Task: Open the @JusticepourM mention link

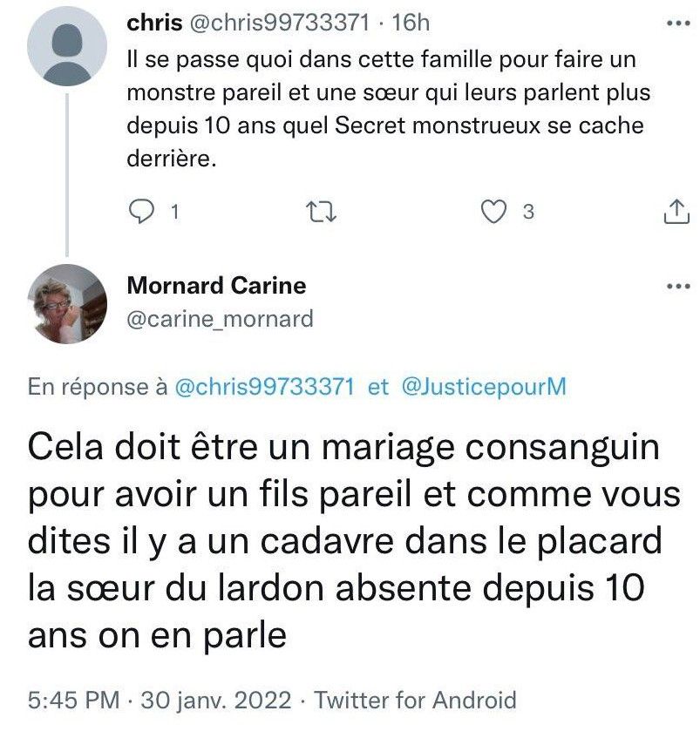Action: [x=483, y=387]
